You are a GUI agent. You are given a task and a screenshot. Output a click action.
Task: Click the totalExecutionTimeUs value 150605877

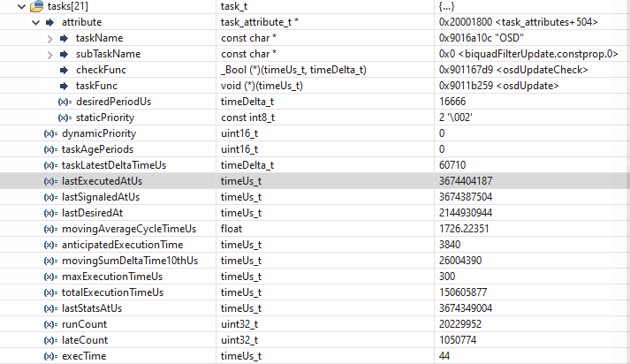click(463, 292)
